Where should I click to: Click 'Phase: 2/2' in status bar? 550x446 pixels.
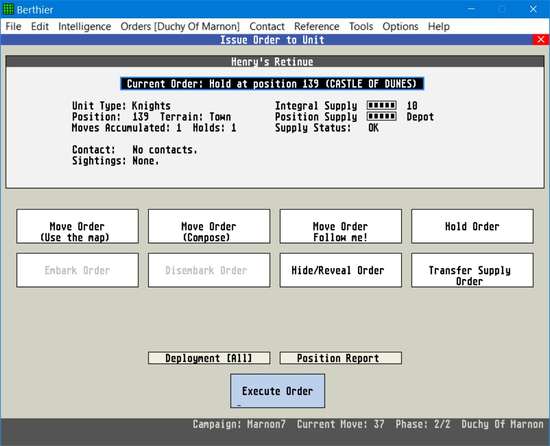[423, 424]
